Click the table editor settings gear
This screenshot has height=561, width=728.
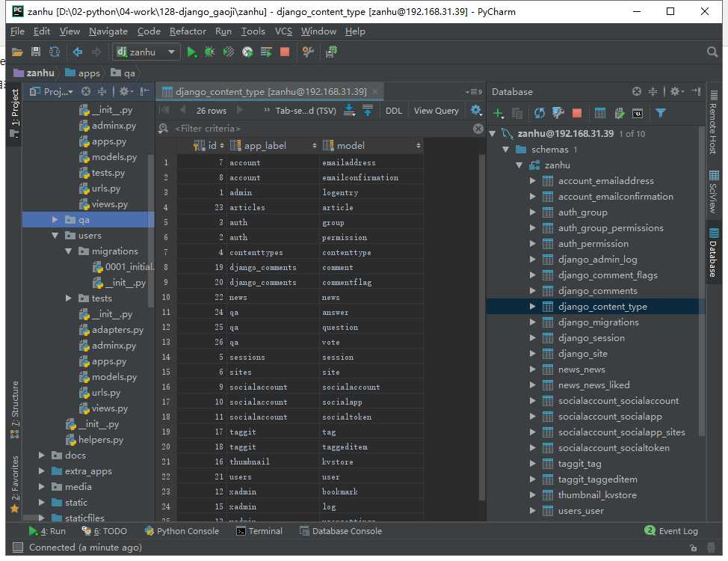(x=476, y=111)
